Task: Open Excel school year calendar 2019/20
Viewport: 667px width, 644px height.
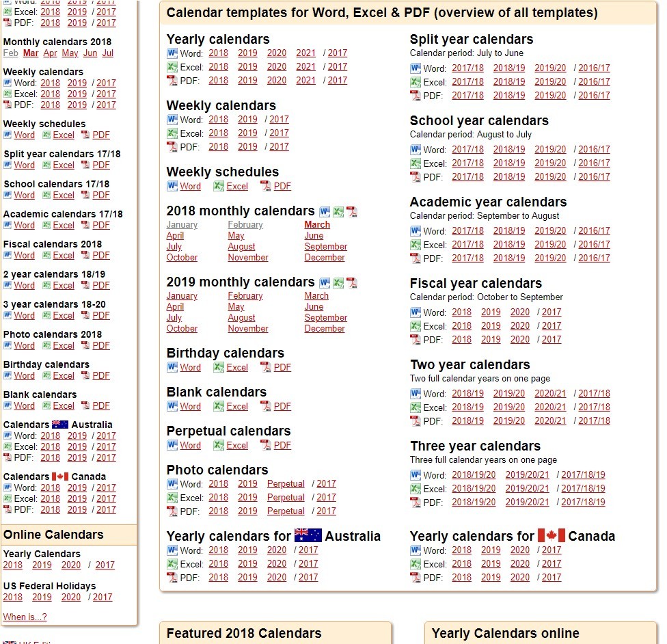Action: (550, 163)
